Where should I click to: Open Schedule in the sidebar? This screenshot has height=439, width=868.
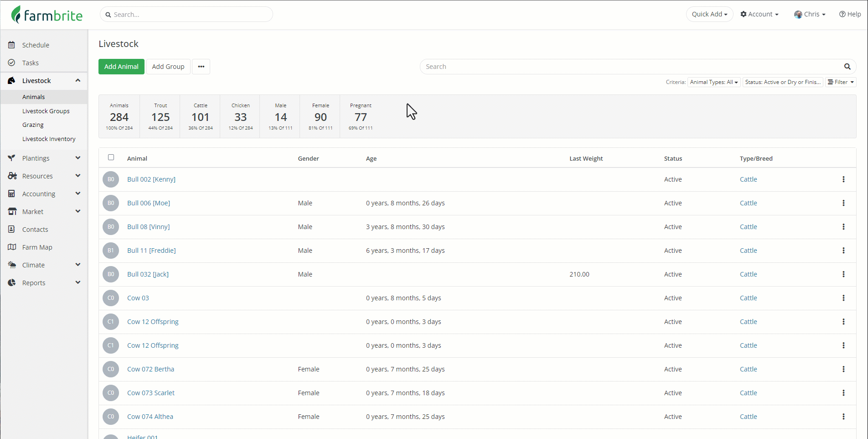[36, 45]
